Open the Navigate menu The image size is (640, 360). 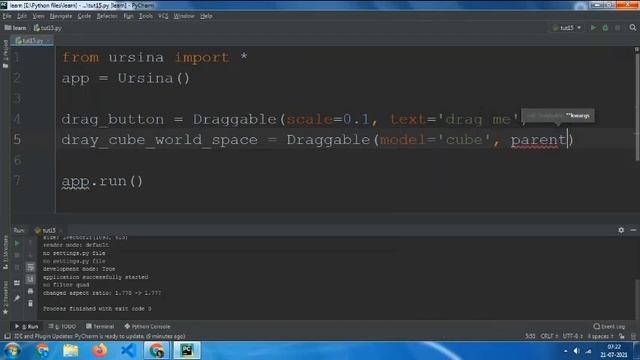click(x=60, y=16)
